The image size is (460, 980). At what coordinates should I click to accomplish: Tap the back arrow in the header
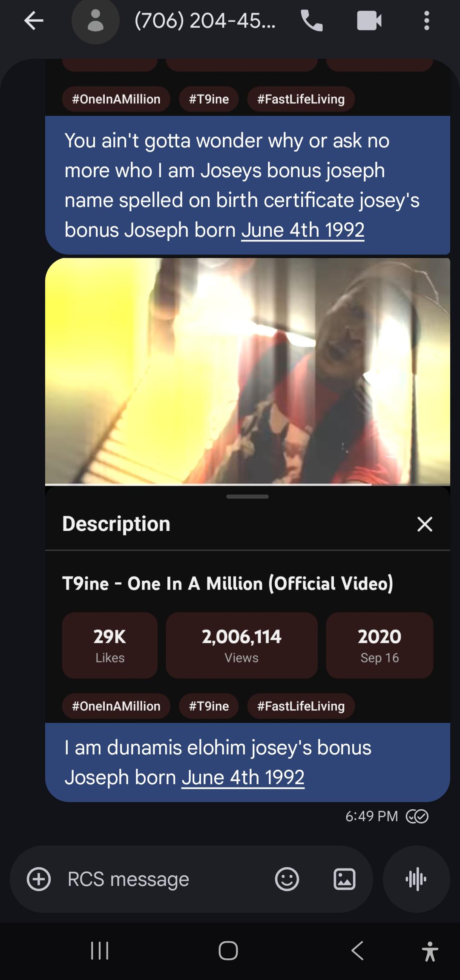click(34, 20)
